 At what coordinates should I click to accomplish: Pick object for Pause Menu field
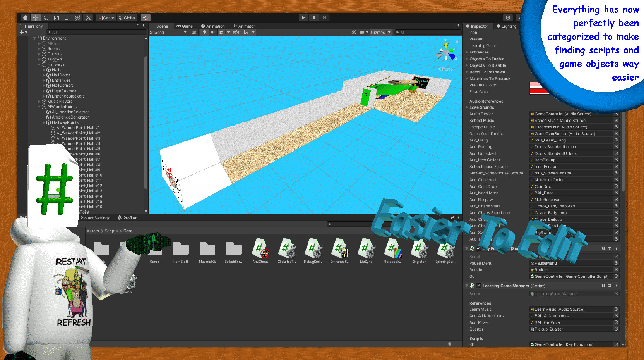pos(616,263)
